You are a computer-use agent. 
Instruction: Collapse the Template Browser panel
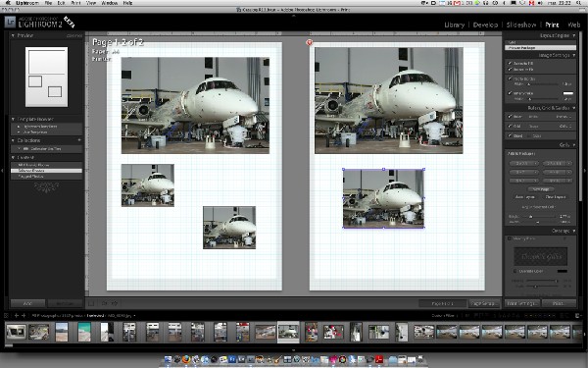[13, 119]
